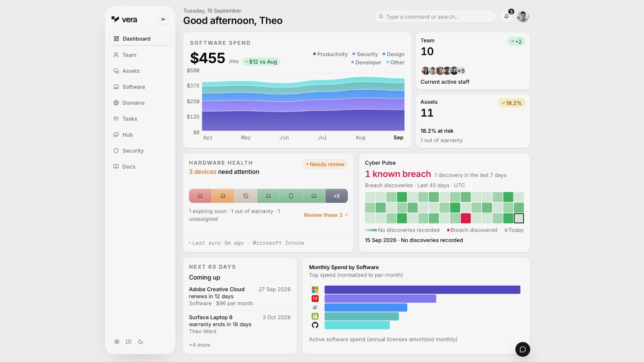This screenshot has height=362, width=644.
Task: Open the notifications bell
Action: 506,16
